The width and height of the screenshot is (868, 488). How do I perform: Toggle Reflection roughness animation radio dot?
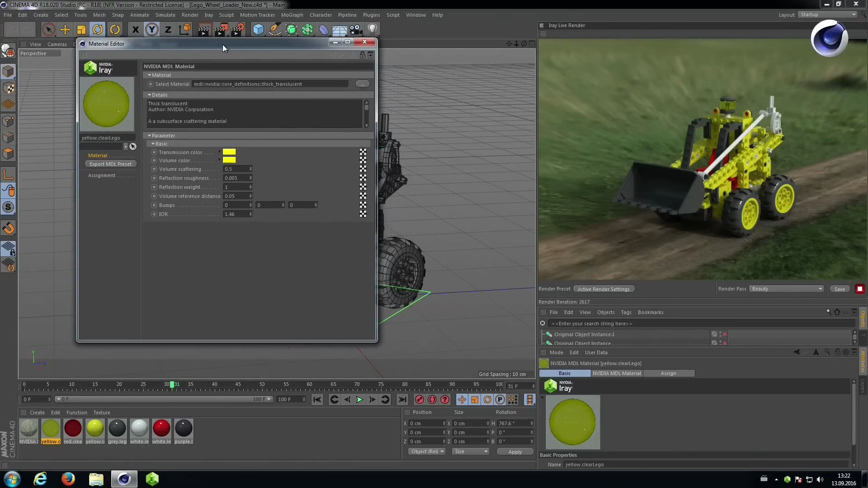point(154,178)
